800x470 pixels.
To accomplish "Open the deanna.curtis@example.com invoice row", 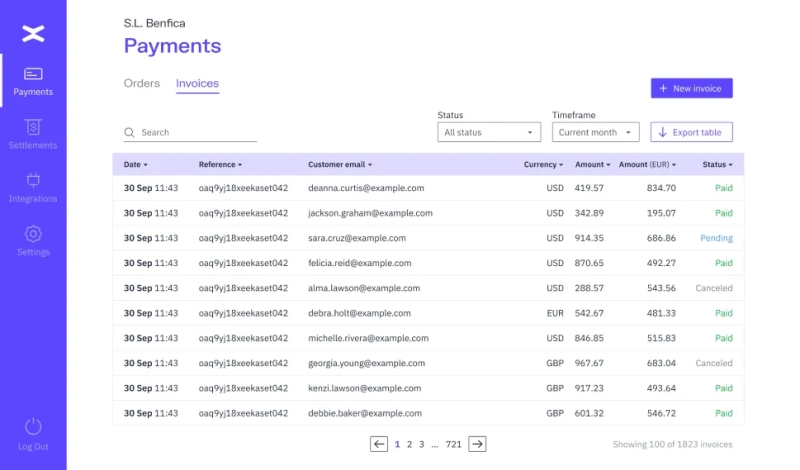I will pos(366,188).
